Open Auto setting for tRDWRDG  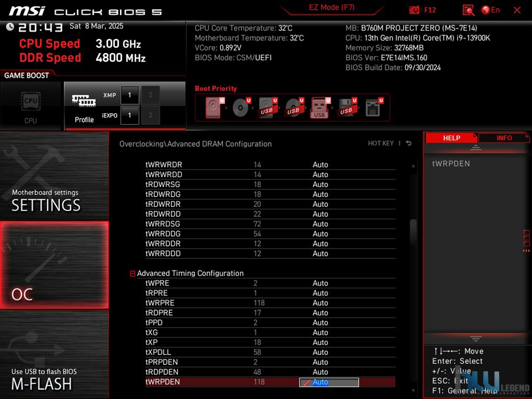pos(320,194)
